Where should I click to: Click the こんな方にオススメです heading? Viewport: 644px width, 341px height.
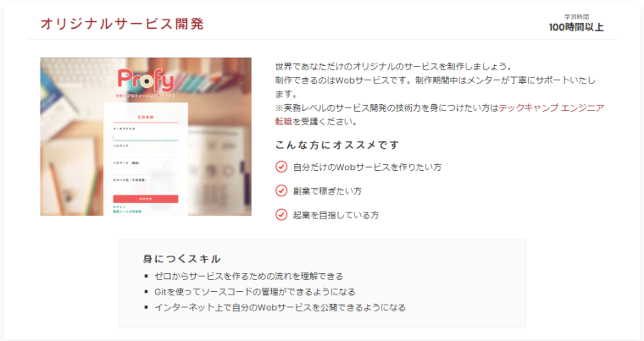pyautogui.click(x=337, y=145)
